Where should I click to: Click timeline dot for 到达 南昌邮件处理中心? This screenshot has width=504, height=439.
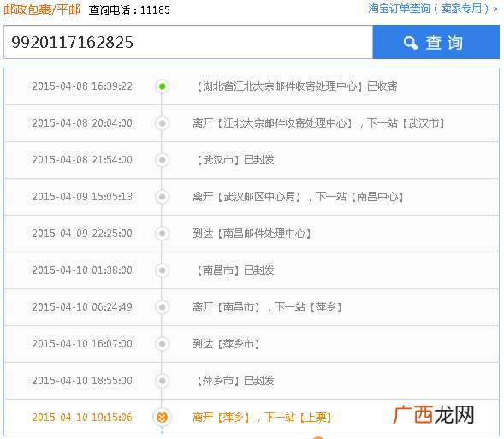click(163, 234)
